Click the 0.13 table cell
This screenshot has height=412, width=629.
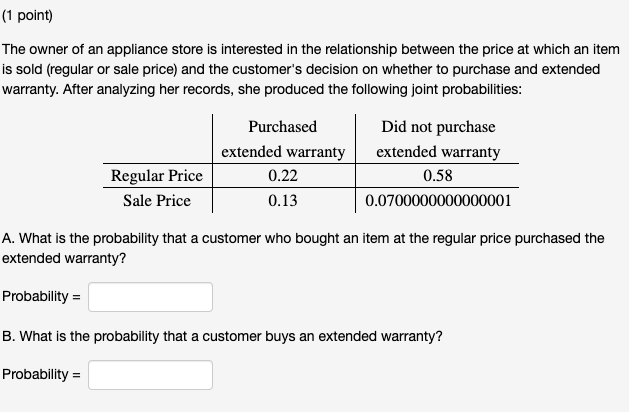(x=282, y=200)
